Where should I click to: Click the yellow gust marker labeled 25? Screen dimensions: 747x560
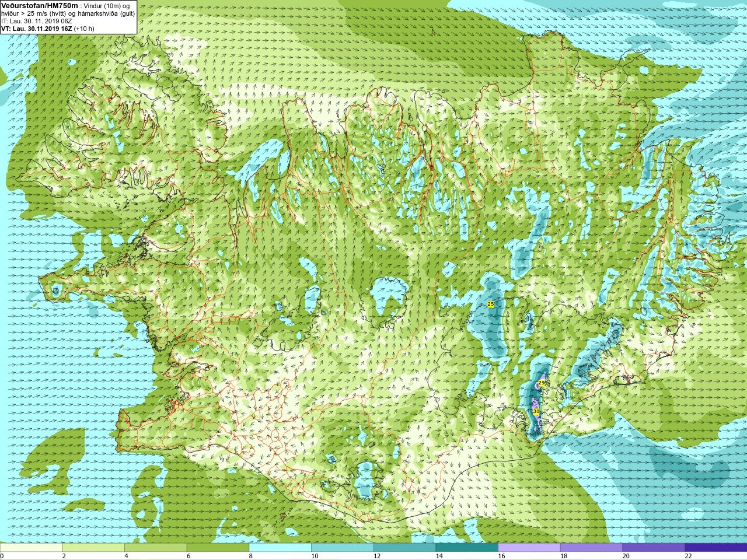click(x=490, y=304)
